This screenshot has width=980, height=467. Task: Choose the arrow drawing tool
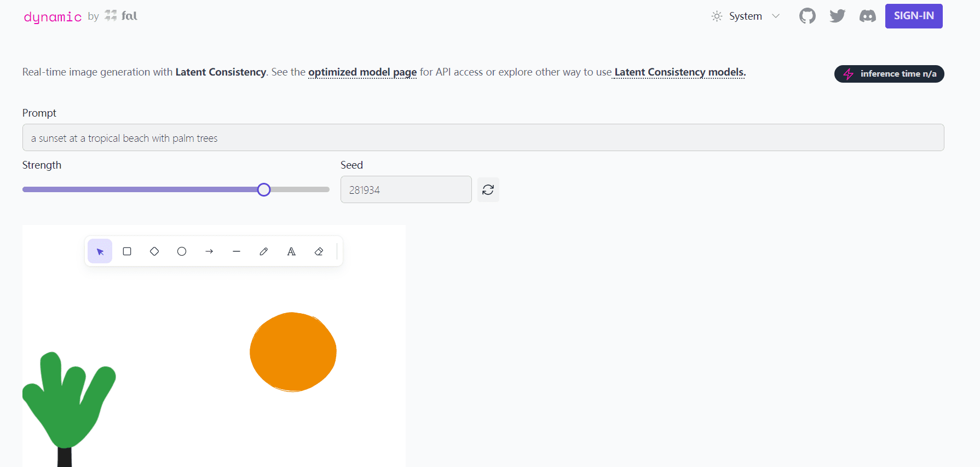209,251
